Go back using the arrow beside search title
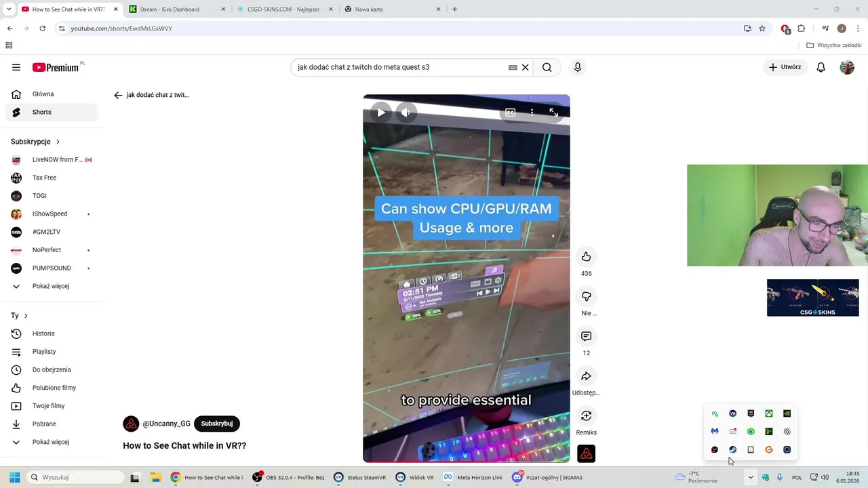Screen dimensions: 868x488 [x=118, y=95]
